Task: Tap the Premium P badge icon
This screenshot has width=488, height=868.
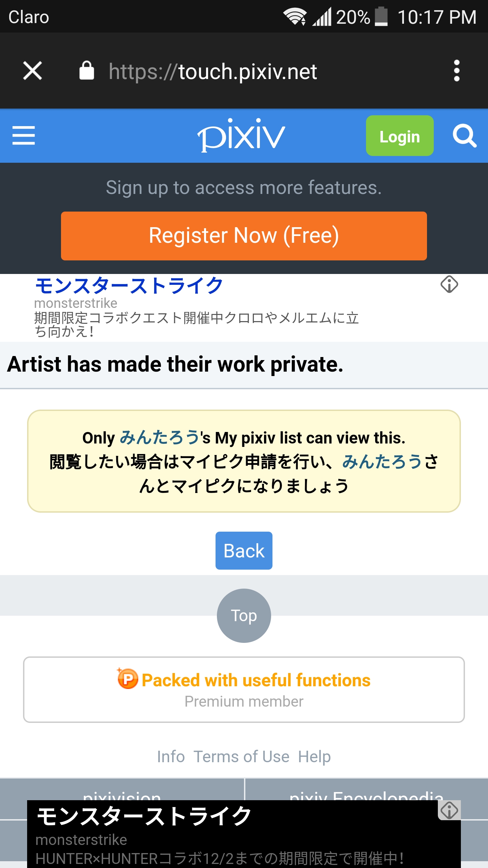Action: 128,679
